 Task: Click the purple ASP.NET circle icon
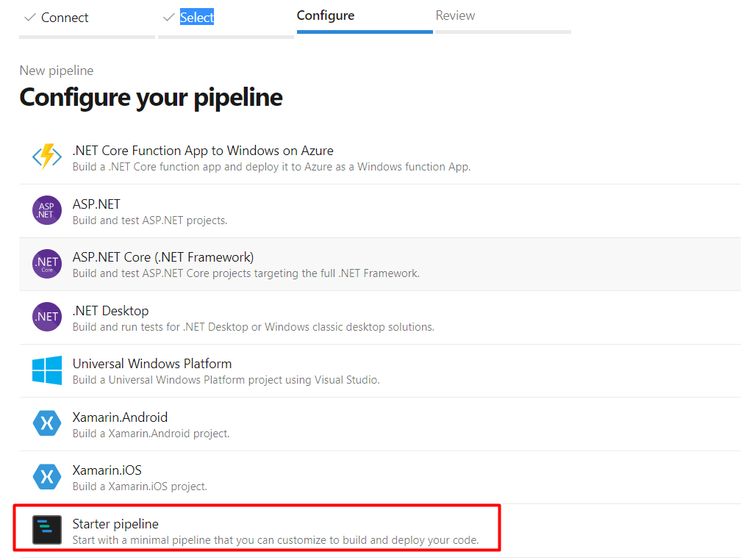47,210
